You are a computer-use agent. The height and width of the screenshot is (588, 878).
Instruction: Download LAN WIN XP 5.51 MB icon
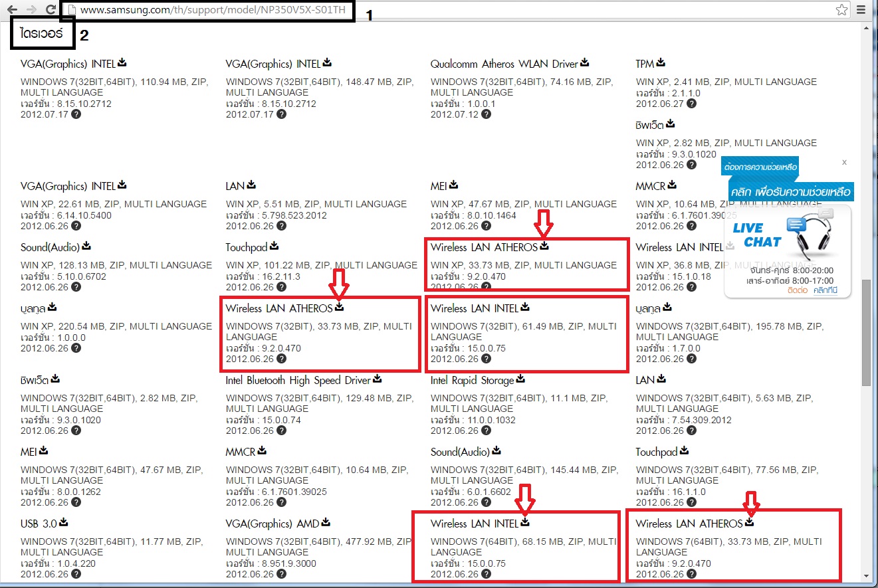tap(251, 185)
